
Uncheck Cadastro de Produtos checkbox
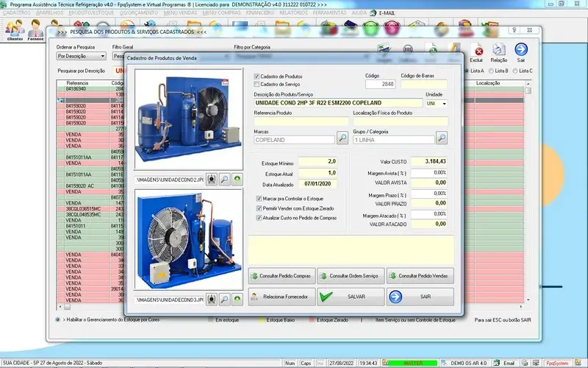(257, 77)
